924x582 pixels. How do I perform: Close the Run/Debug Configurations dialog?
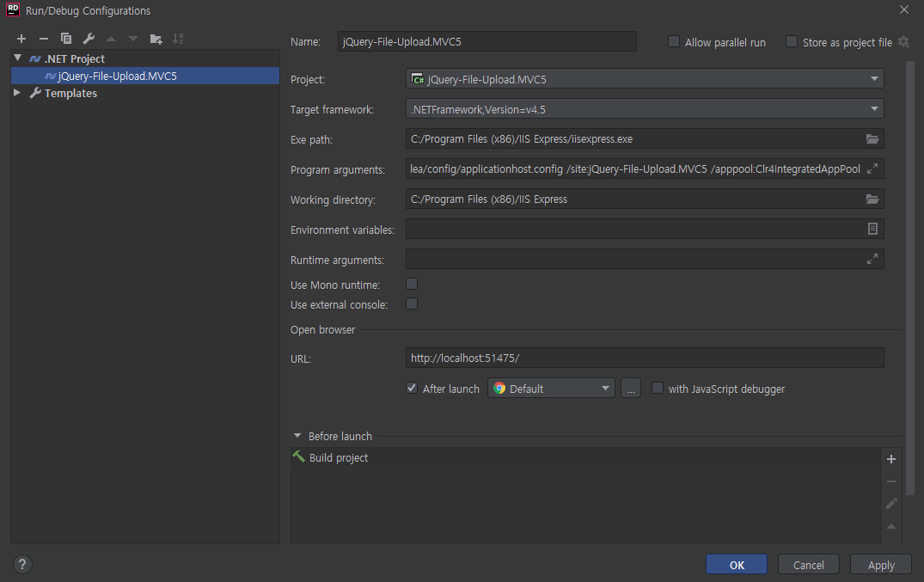click(x=904, y=10)
